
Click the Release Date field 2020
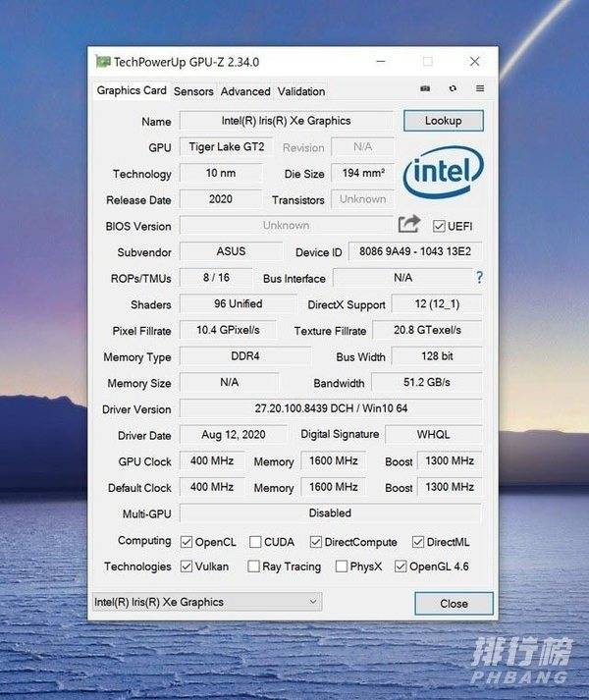(221, 199)
